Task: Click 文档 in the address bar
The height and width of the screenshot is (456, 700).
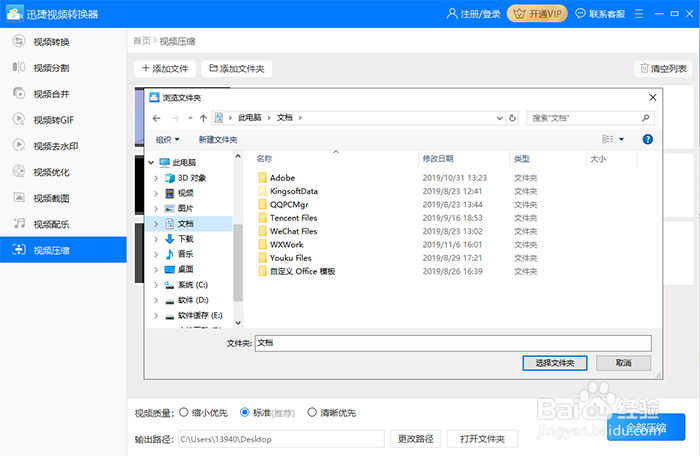Action: coord(284,117)
